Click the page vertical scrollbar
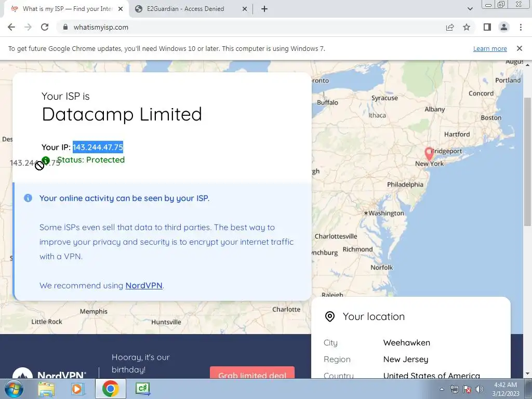This screenshot has width=532, height=399. pos(527,161)
